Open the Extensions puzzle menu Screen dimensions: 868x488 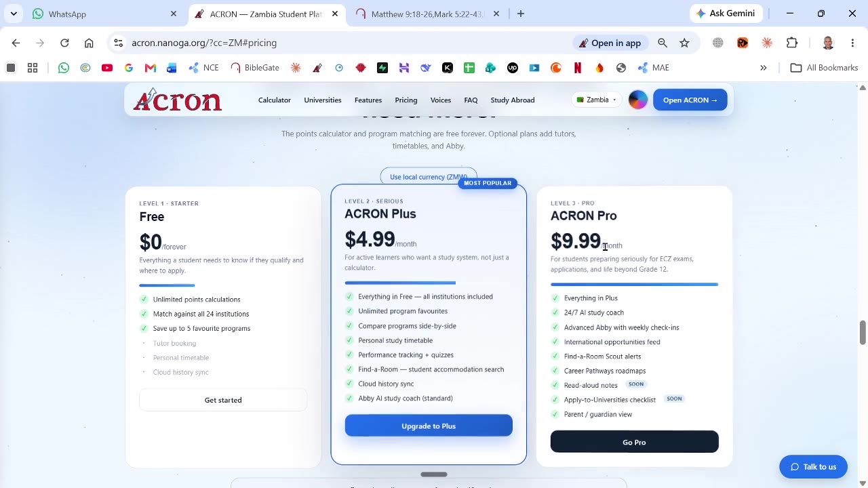click(x=792, y=43)
